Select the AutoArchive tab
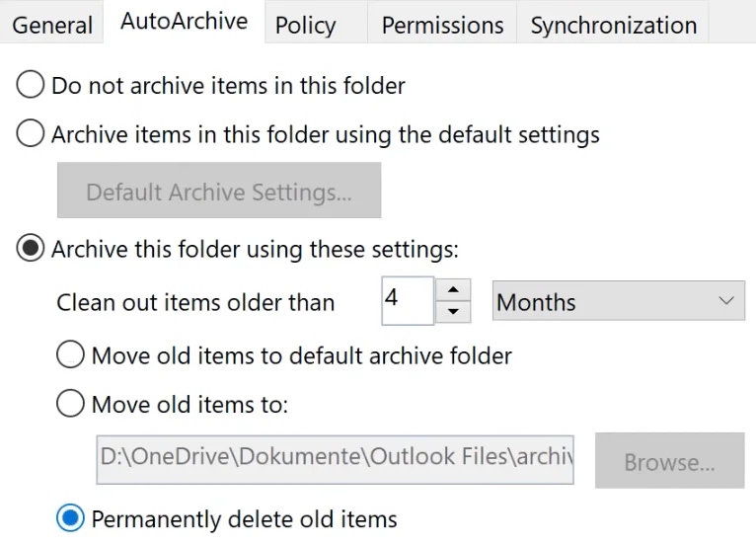 [x=185, y=21]
